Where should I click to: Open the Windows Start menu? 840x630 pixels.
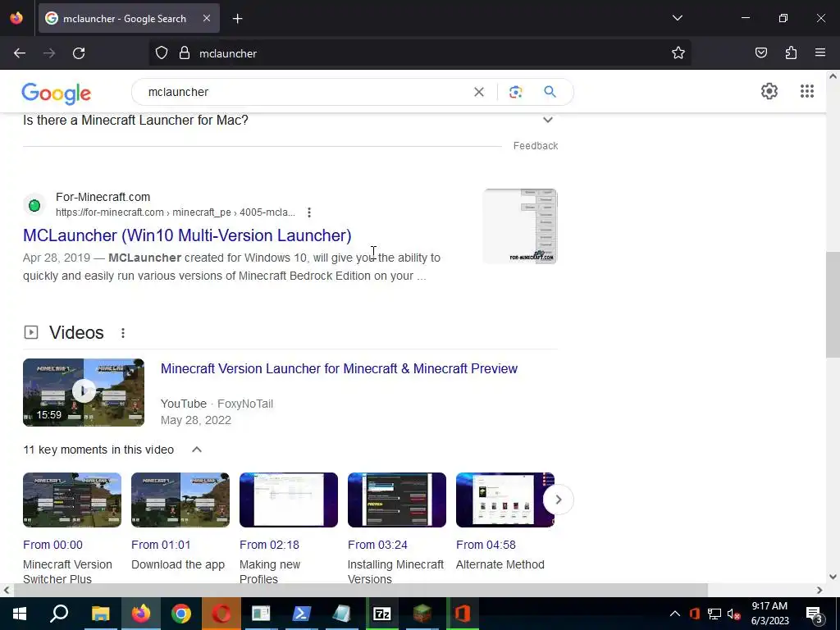point(20,614)
